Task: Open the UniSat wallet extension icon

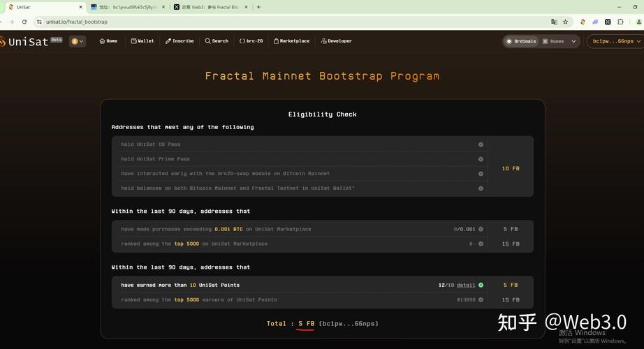Action: (583, 22)
